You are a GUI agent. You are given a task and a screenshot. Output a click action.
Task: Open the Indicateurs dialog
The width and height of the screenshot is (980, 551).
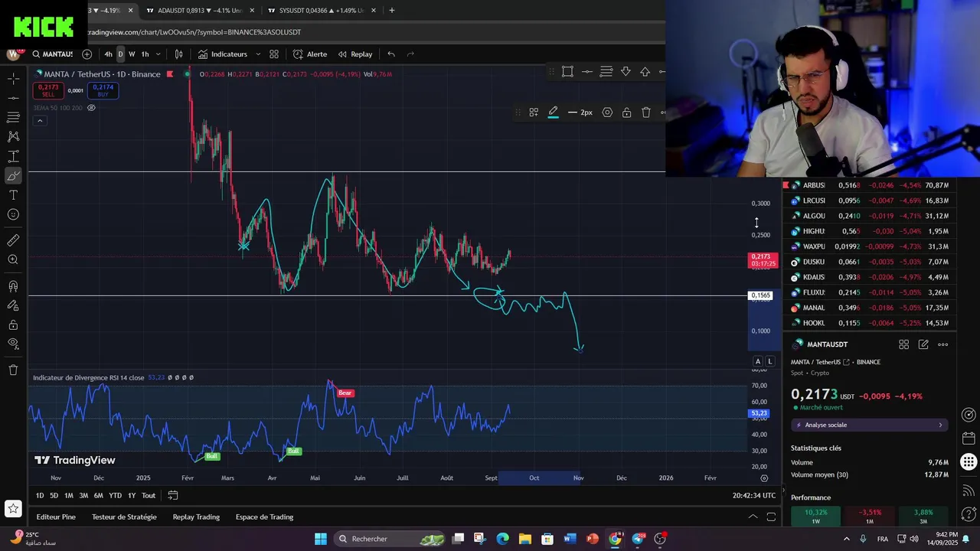coord(222,54)
